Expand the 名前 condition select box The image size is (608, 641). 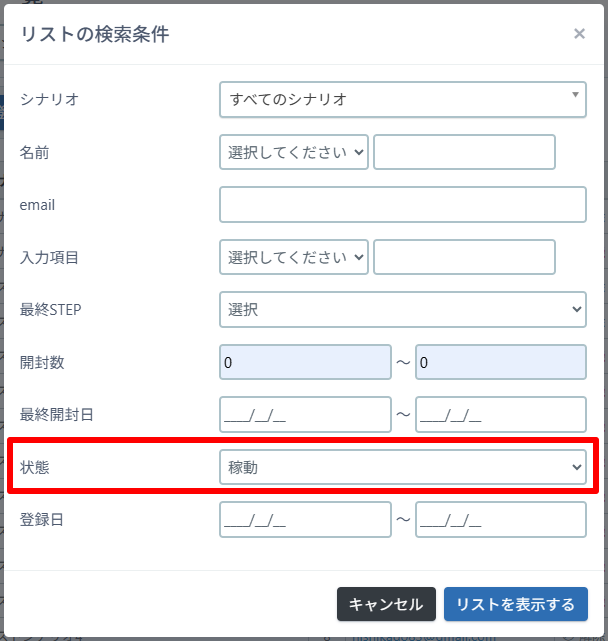click(x=293, y=153)
